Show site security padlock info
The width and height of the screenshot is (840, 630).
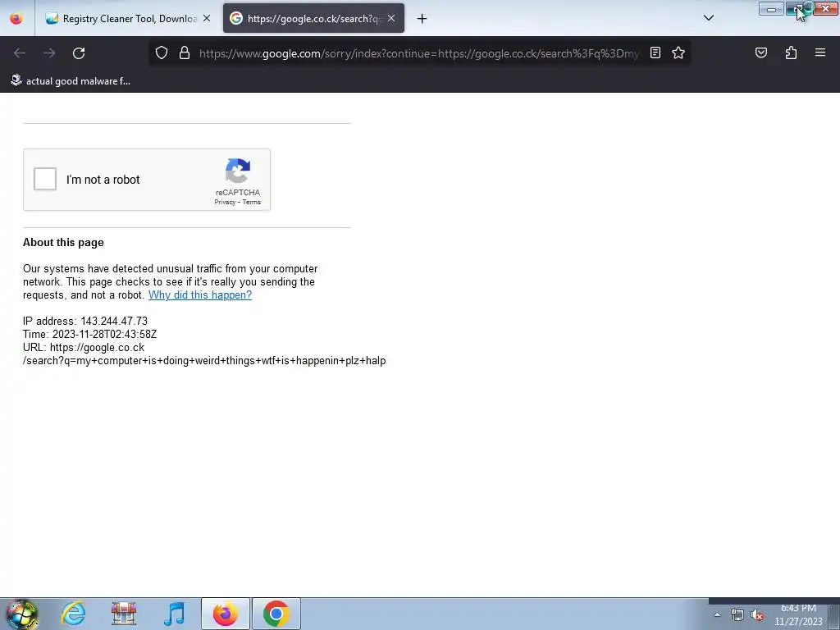pyautogui.click(x=185, y=53)
